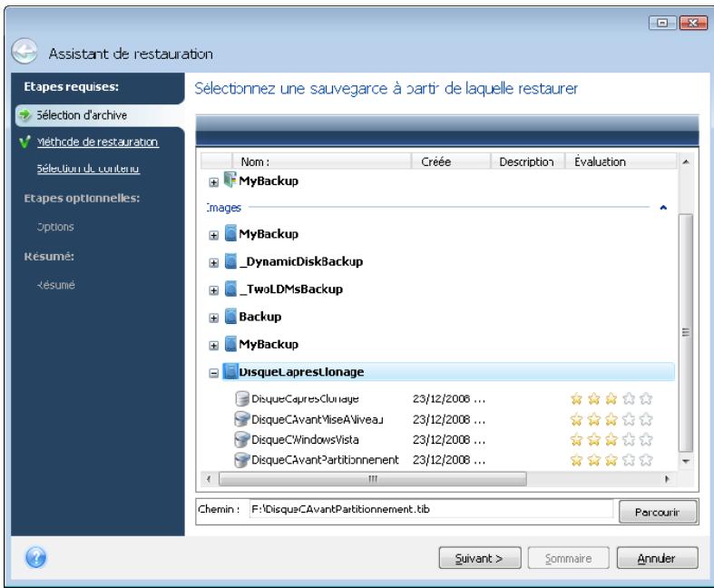Click the window maximize button in the title bar
Viewport: 714px width, 588px height.
point(662,23)
